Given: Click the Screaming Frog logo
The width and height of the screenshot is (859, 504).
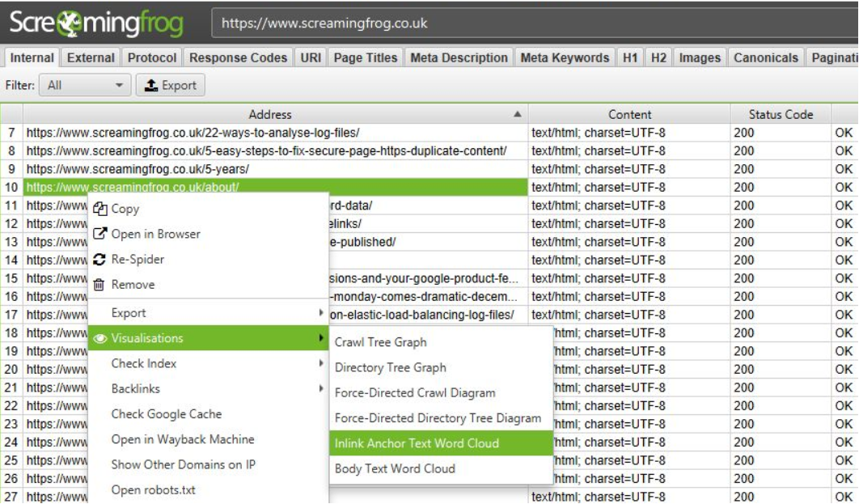Looking at the screenshot, I should pos(96,23).
